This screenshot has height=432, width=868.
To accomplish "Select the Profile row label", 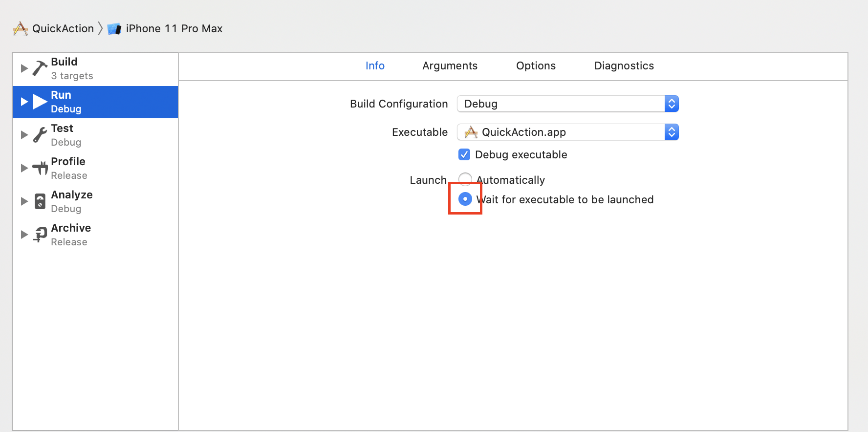I will pyautogui.click(x=68, y=161).
